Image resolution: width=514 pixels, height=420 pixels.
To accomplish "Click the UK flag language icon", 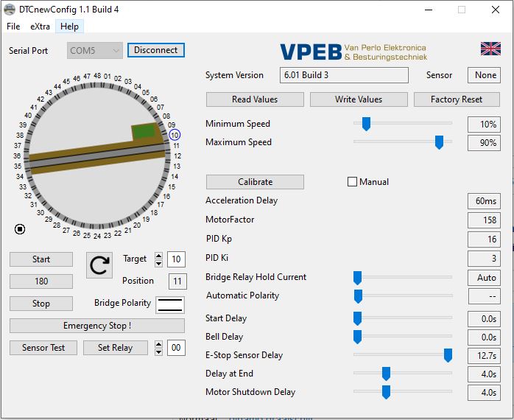I will pyautogui.click(x=490, y=49).
